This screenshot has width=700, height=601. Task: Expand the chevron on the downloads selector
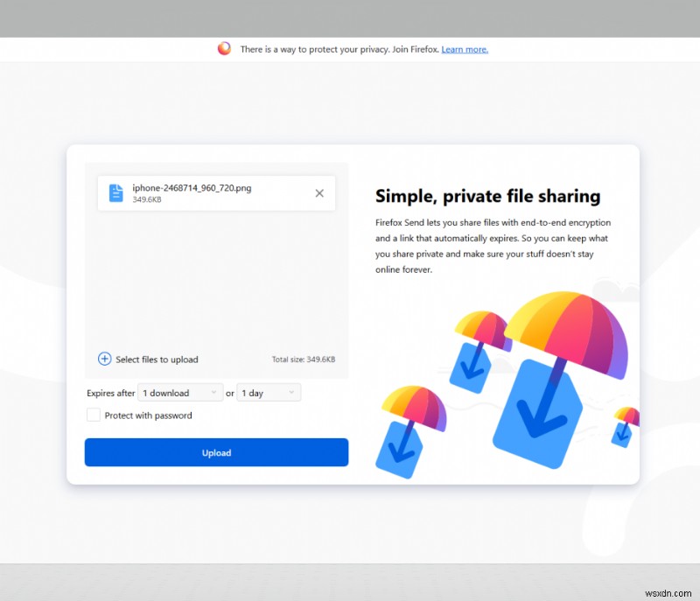pos(213,392)
